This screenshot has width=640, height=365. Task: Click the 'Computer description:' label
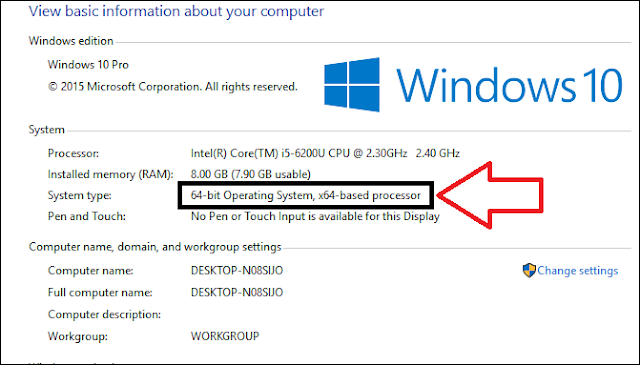pos(104,314)
